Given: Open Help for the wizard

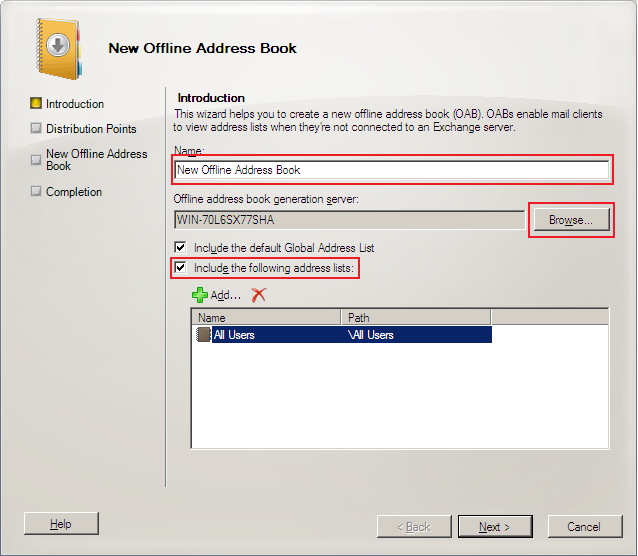Looking at the screenshot, I should (x=61, y=524).
